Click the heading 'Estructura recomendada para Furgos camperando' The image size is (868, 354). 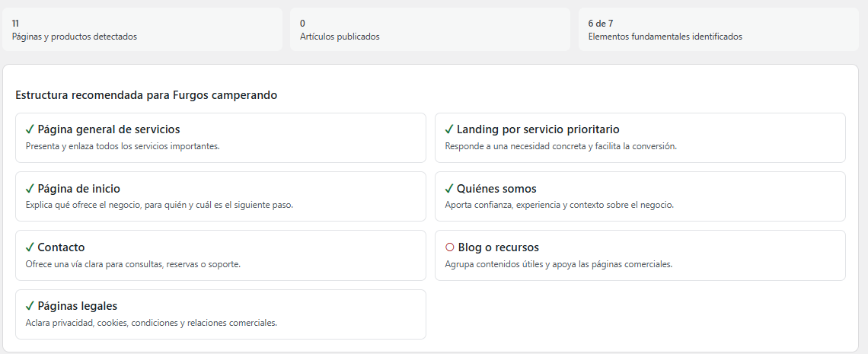146,95
